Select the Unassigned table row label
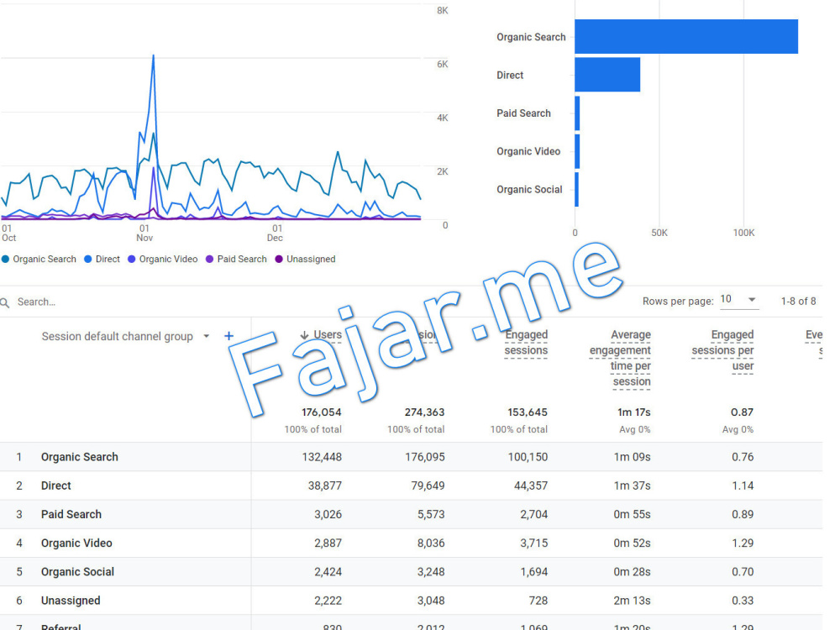 coord(71,601)
